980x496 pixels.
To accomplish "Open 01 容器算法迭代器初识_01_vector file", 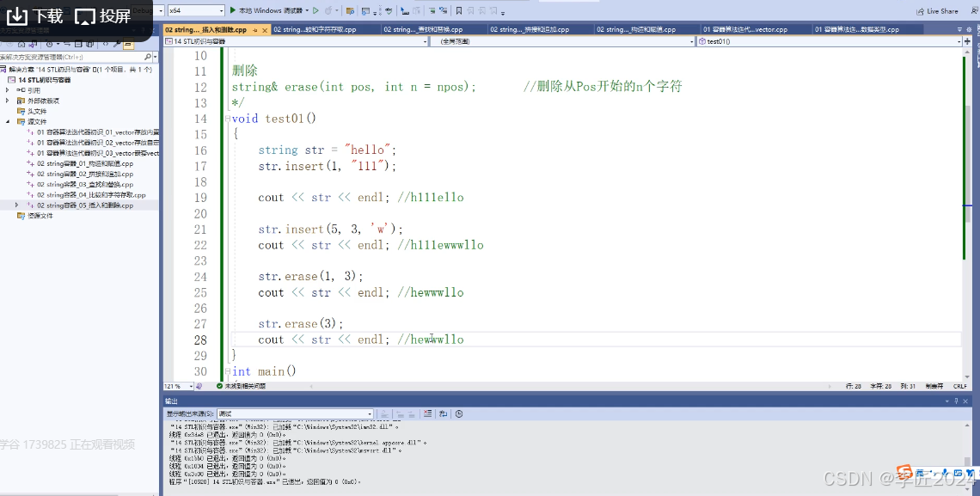I will click(93, 132).
